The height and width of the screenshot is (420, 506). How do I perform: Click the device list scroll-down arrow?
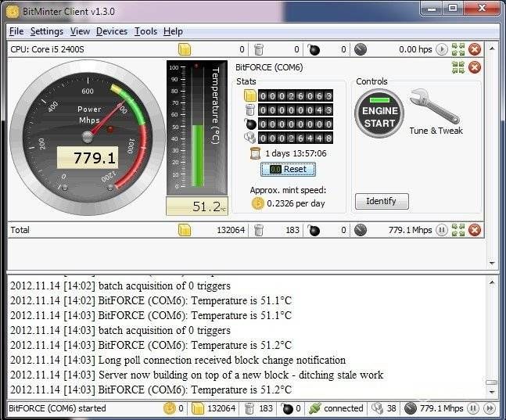coord(492,263)
